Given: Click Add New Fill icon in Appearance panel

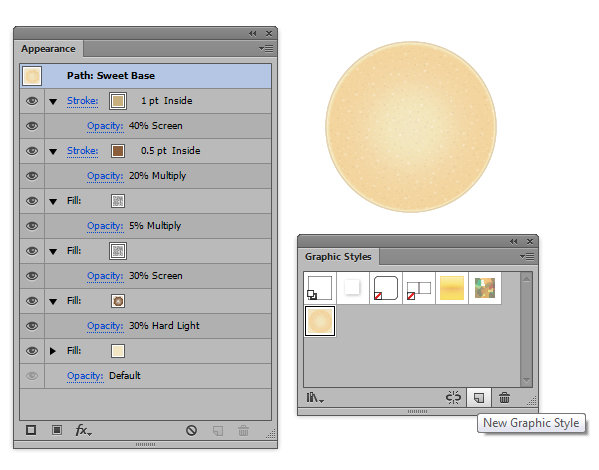Looking at the screenshot, I should point(57,430).
